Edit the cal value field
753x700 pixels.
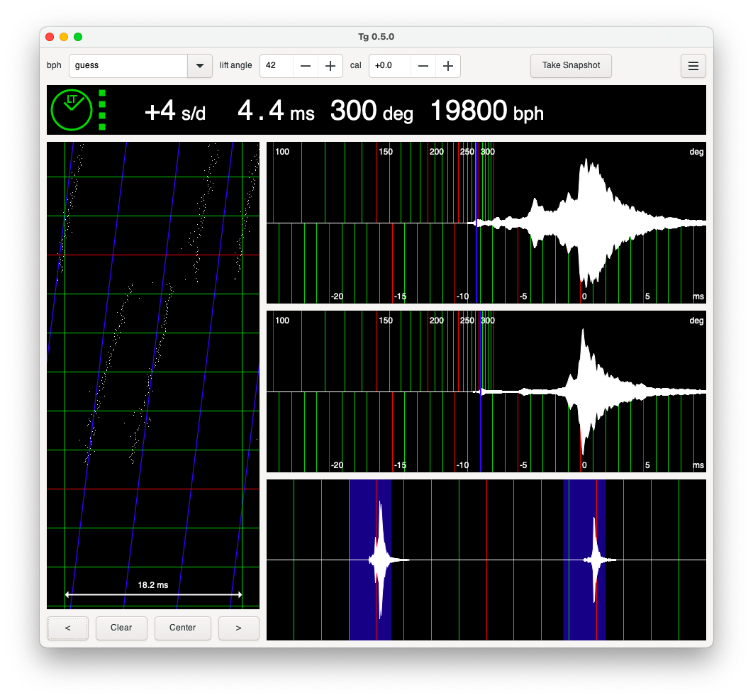click(389, 66)
